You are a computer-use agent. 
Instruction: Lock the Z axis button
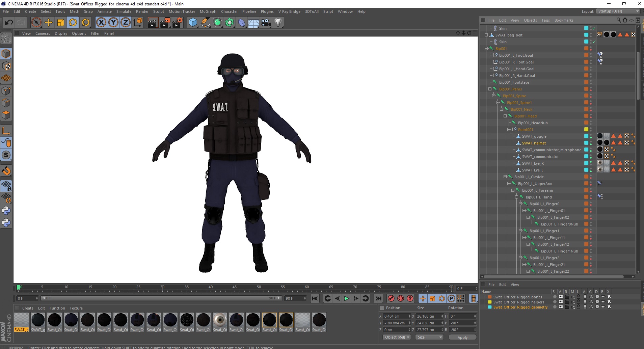126,23
